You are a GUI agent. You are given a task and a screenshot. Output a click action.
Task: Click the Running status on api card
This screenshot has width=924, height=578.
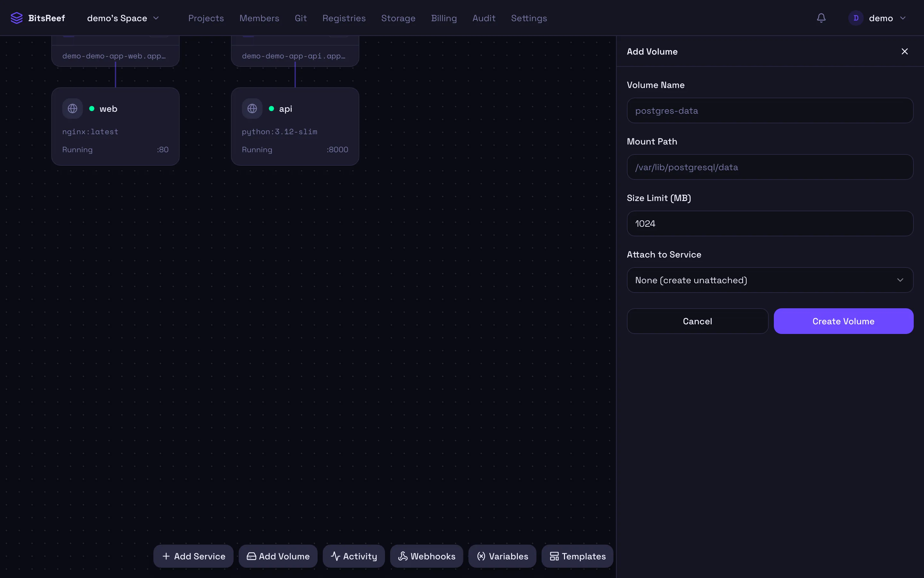point(257,150)
